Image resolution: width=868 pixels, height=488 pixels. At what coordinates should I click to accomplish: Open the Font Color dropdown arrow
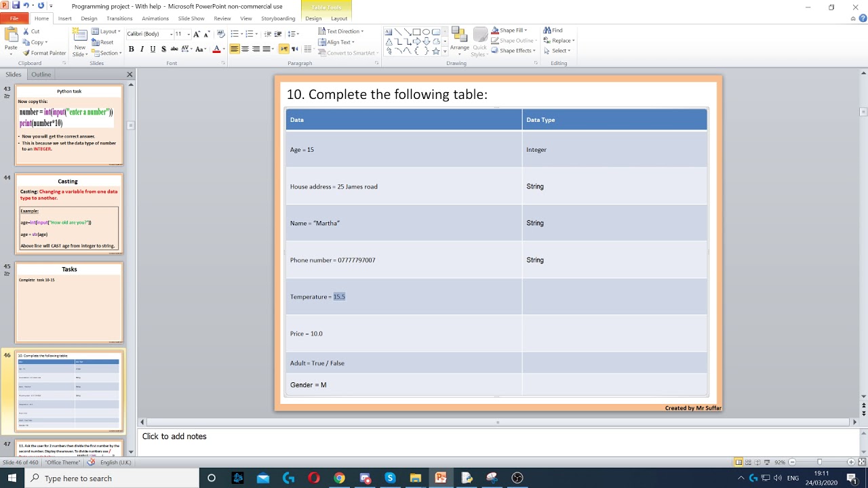224,49
